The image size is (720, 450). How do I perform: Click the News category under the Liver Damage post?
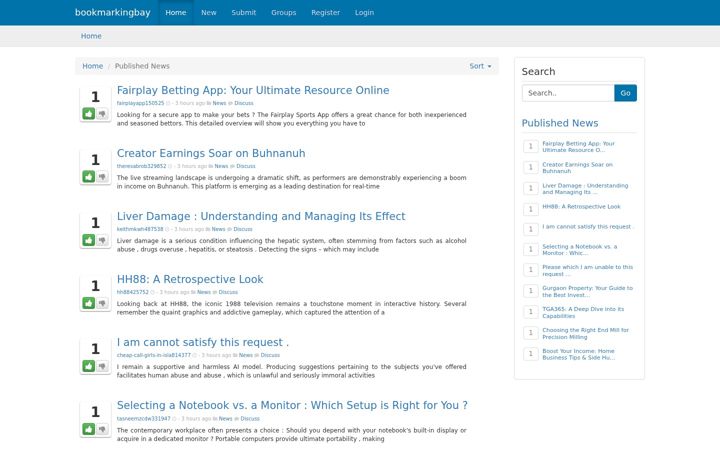[x=218, y=229]
